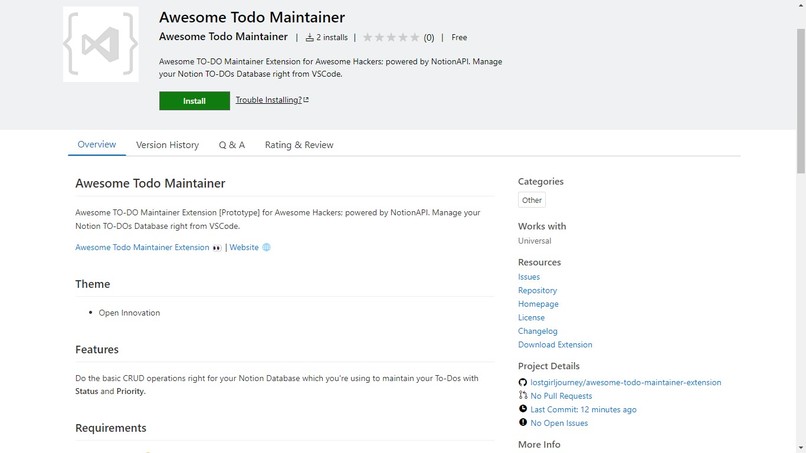Click the eyes emoji after Extension link
Image resolution: width=806 pixels, height=453 pixels.
coord(217,248)
